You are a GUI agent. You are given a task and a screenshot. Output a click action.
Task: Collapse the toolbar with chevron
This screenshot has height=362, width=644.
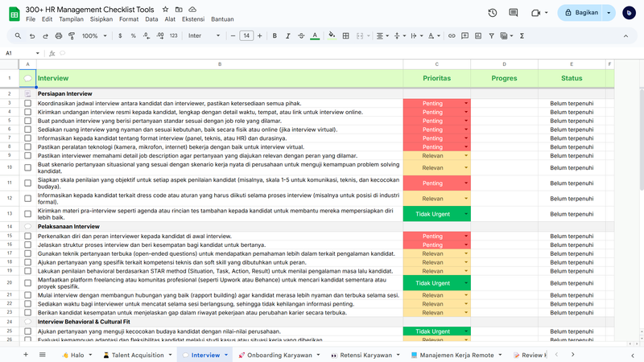625,36
